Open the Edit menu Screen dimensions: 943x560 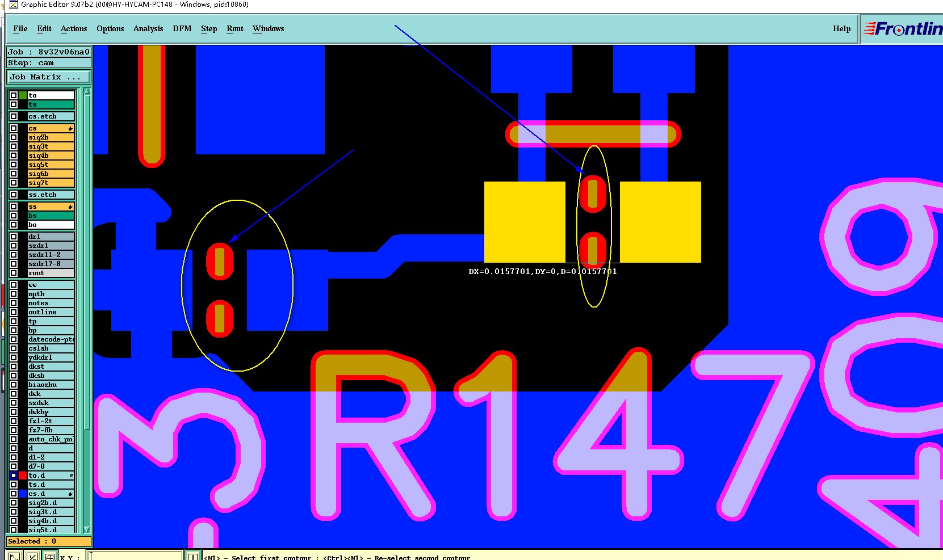click(x=44, y=28)
